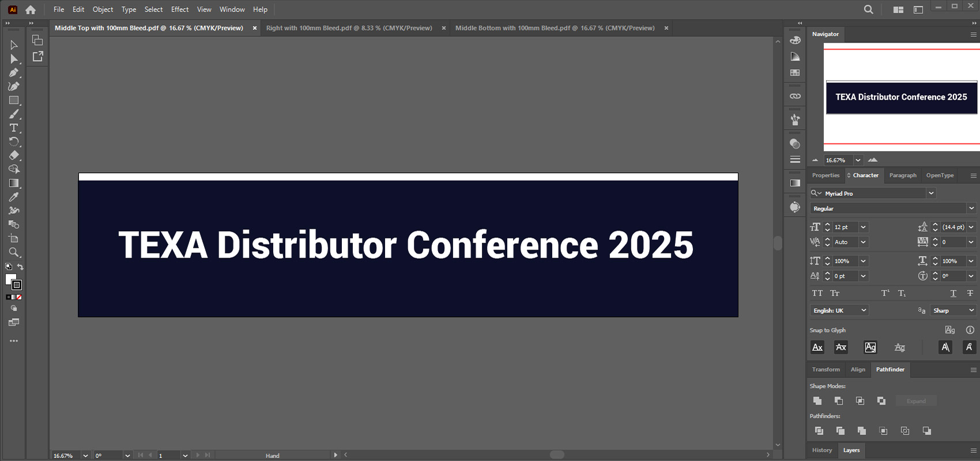980x461 pixels.
Task: Open the Edit Toolbar ellipsis
Action: pos(14,341)
